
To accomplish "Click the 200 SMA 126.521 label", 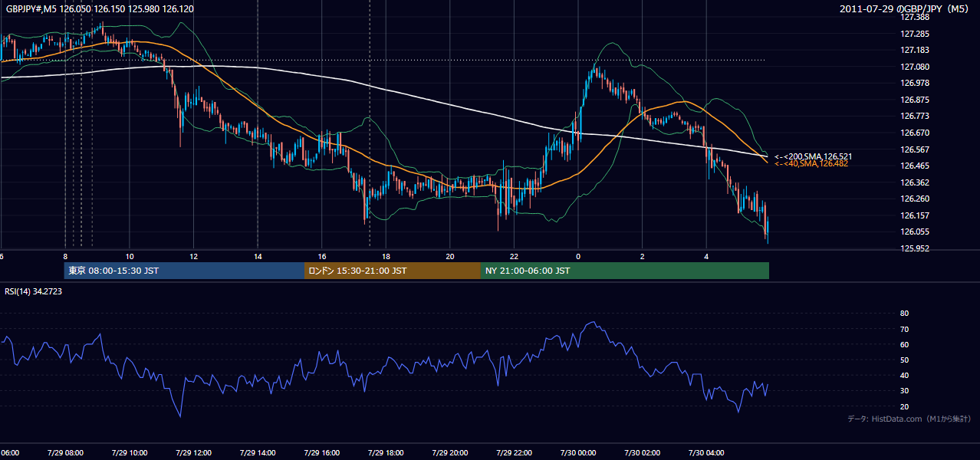I will pyautogui.click(x=813, y=156).
